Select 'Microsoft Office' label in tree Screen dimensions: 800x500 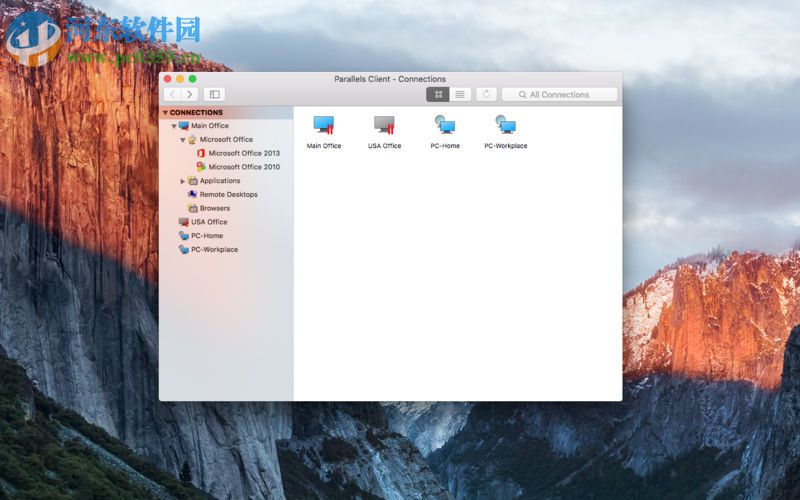click(x=226, y=139)
